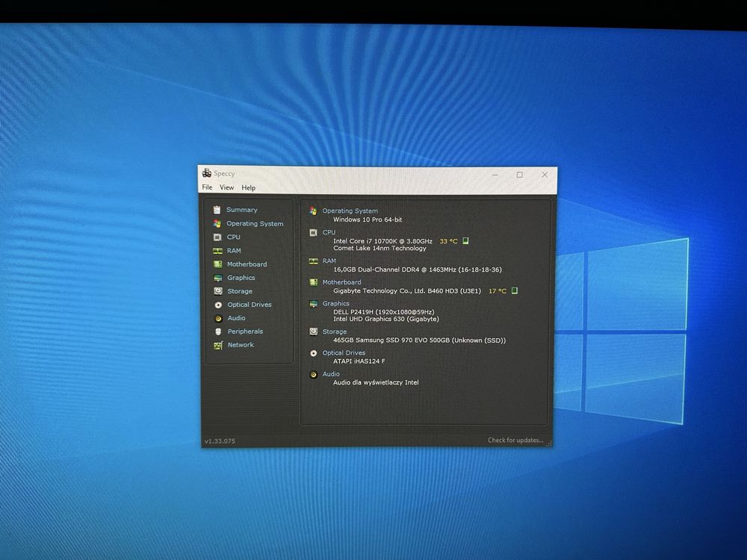Select the Optical Drives label in sidebar

click(249, 305)
